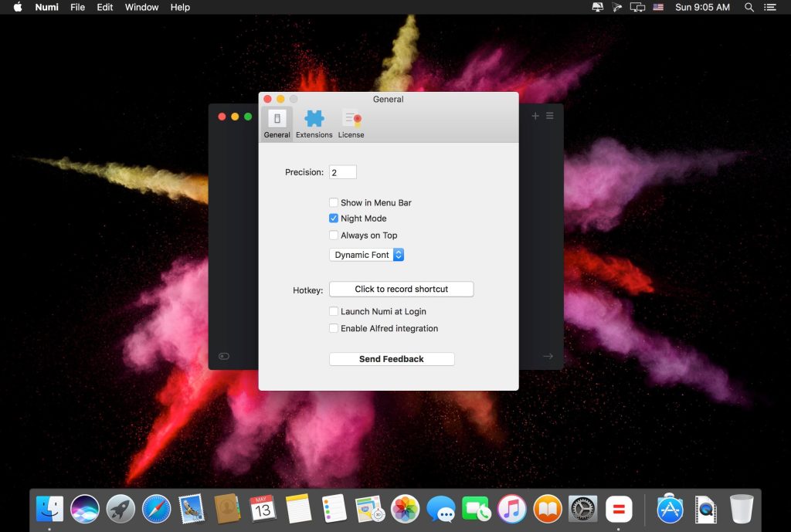
Task: Launch Numi from the Dock
Action: [619, 509]
